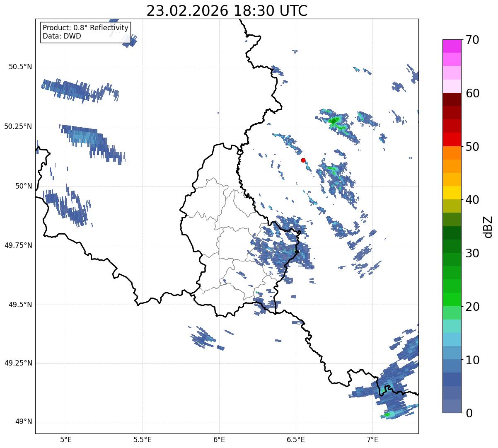Screen dimensions: 498x448
Task: Click the 50°N latitude label
Action: click(x=24, y=186)
